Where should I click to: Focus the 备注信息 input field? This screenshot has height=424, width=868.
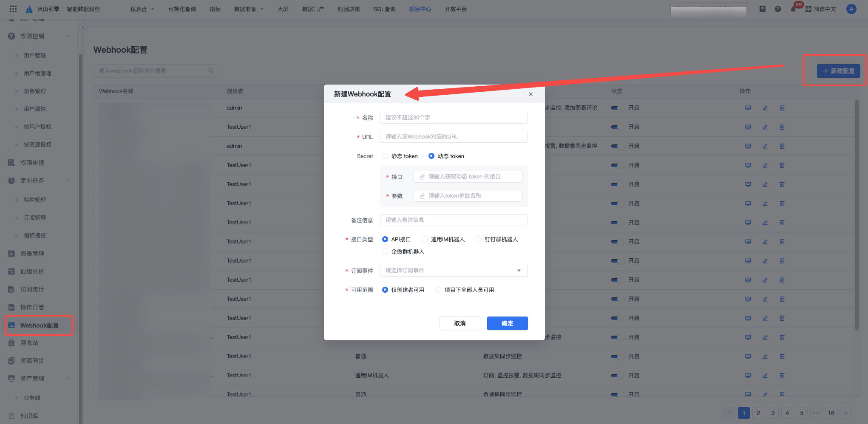click(x=454, y=220)
